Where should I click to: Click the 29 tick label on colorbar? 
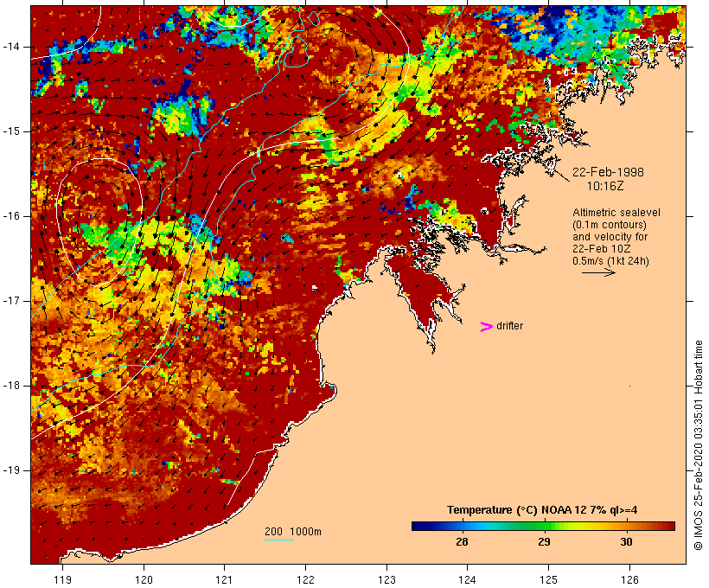[544, 541]
